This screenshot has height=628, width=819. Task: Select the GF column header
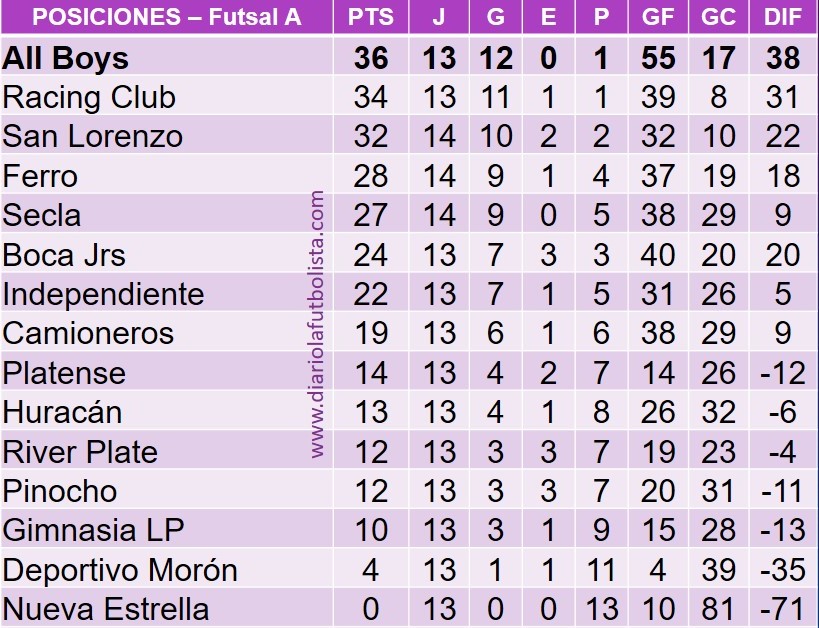[x=658, y=17]
